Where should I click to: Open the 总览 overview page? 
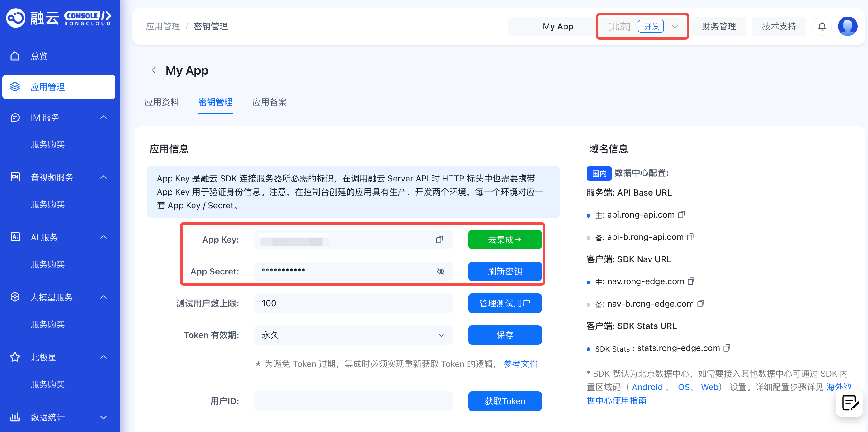tap(39, 56)
